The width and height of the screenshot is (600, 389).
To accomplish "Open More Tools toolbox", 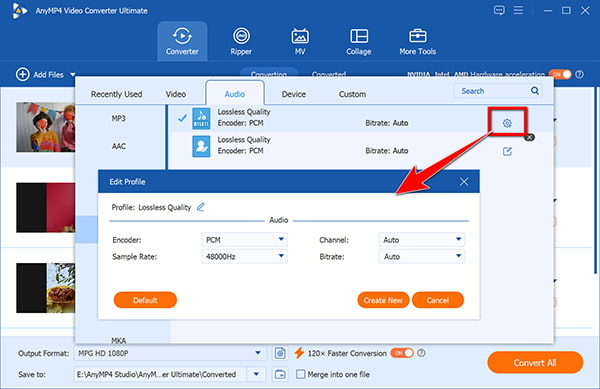I will coord(417,41).
